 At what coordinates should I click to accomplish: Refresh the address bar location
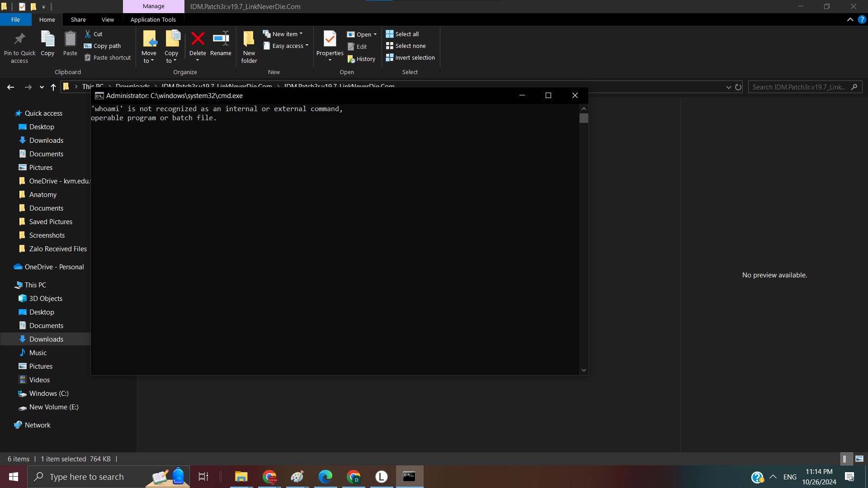pyautogui.click(x=738, y=87)
